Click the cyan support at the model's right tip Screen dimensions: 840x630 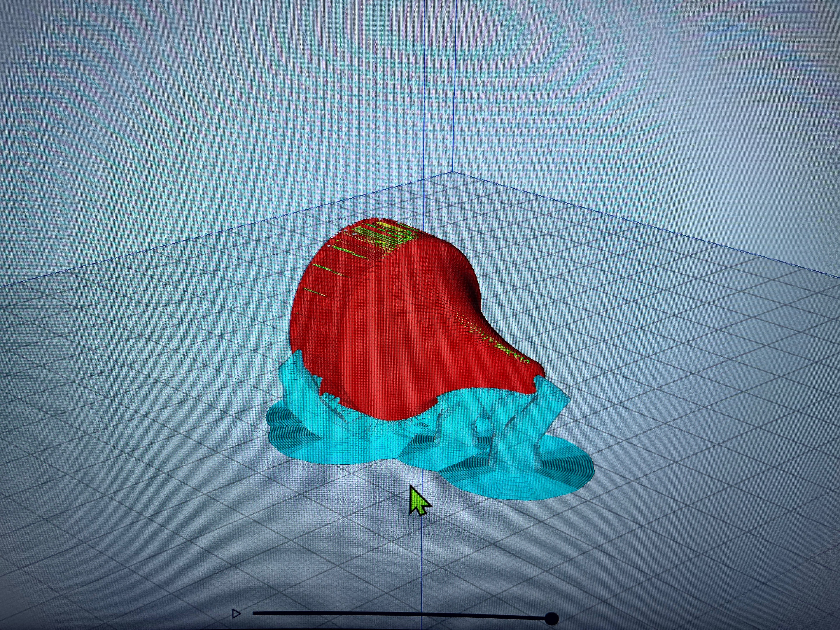pos(547,391)
